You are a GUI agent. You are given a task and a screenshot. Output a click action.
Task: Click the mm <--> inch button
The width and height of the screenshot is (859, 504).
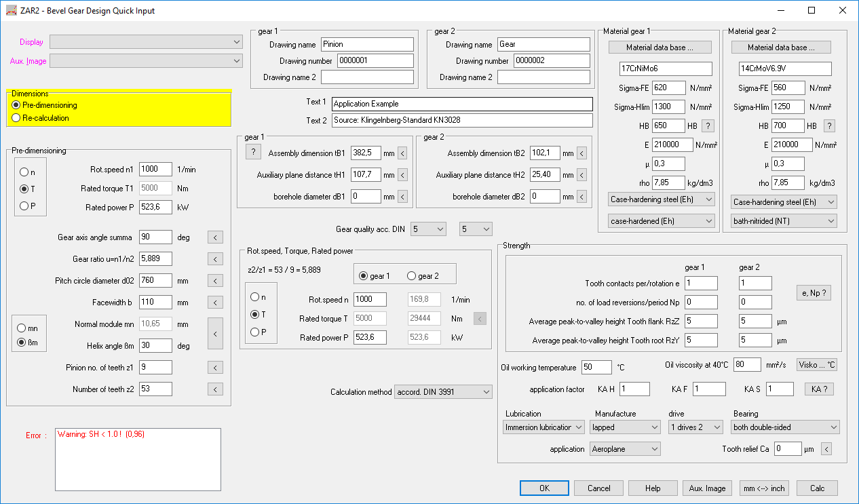[763, 488]
